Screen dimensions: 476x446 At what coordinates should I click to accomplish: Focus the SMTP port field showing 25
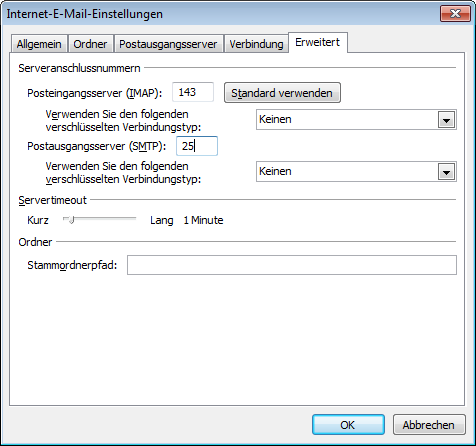197,146
